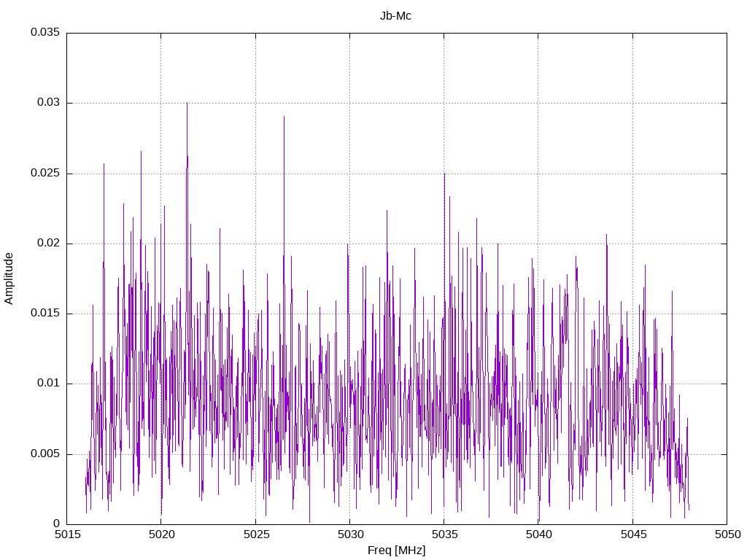Image resolution: width=747 pixels, height=560 pixels.
Task: Click the tallest spectrum peak reaching 0.03
Action: click(x=187, y=103)
